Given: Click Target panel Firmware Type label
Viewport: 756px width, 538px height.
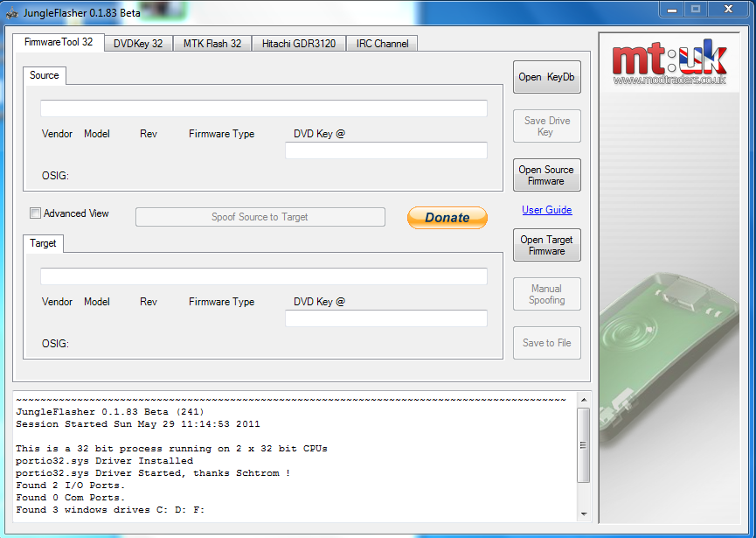Looking at the screenshot, I should [222, 302].
